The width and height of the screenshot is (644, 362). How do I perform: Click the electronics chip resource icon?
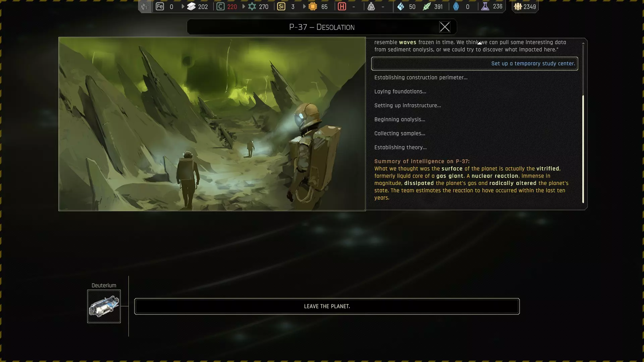point(313,6)
